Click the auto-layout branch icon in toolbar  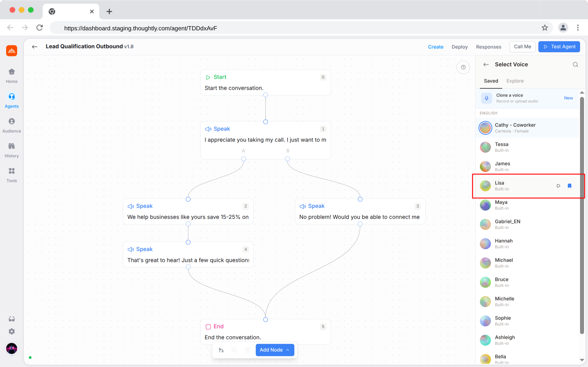pyautogui.click(x=221, y=350)
